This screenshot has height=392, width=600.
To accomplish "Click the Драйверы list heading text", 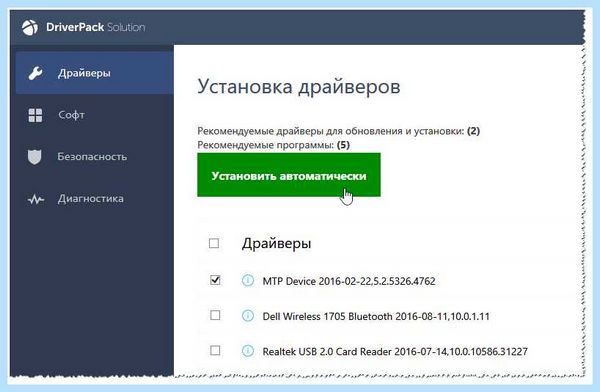I will pos(276,244).
